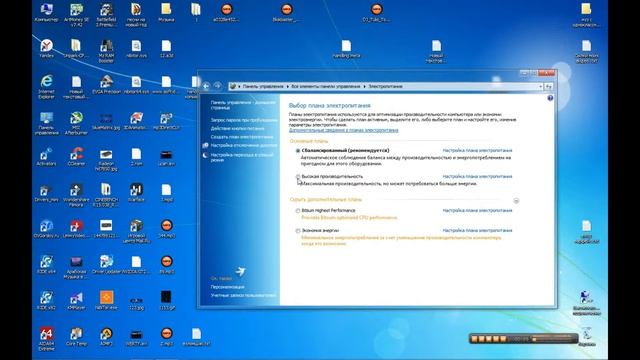This screenshot has width=640, height=360.
Task: Open the CINEBENCH archive icon
Action: [106, 195]
